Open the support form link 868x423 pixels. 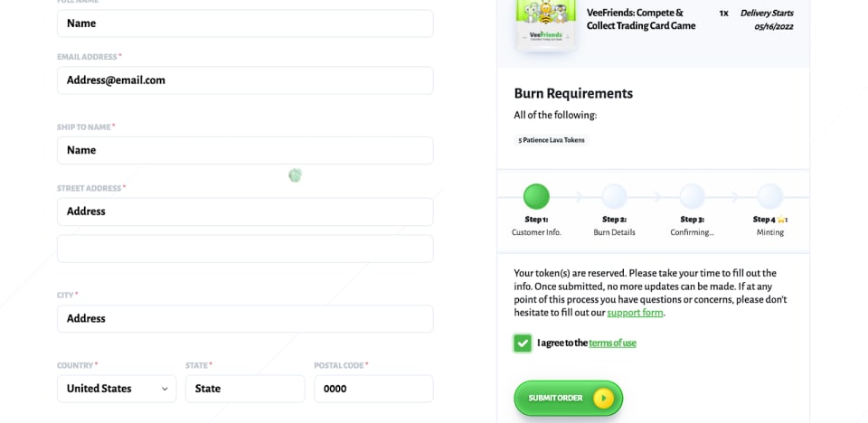(635, 313)
